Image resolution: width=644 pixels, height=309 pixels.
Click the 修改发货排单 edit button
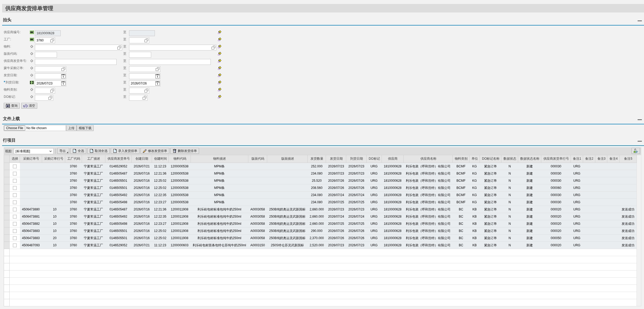155,151
